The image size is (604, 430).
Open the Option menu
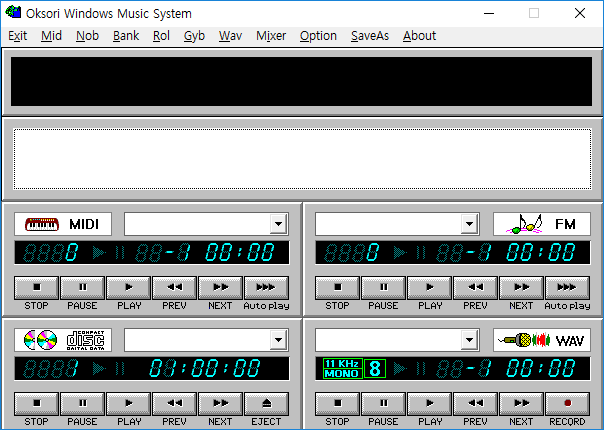pyautogui.click(x=318, y=36)
